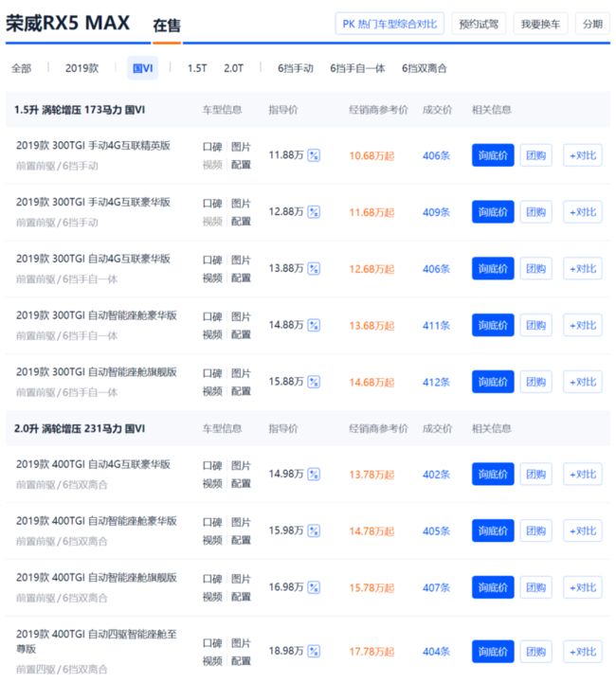Filter by 1.5T engine
The height and width of the screenshot is (683, 616).
pyautogui.click(x=197, y=68)
